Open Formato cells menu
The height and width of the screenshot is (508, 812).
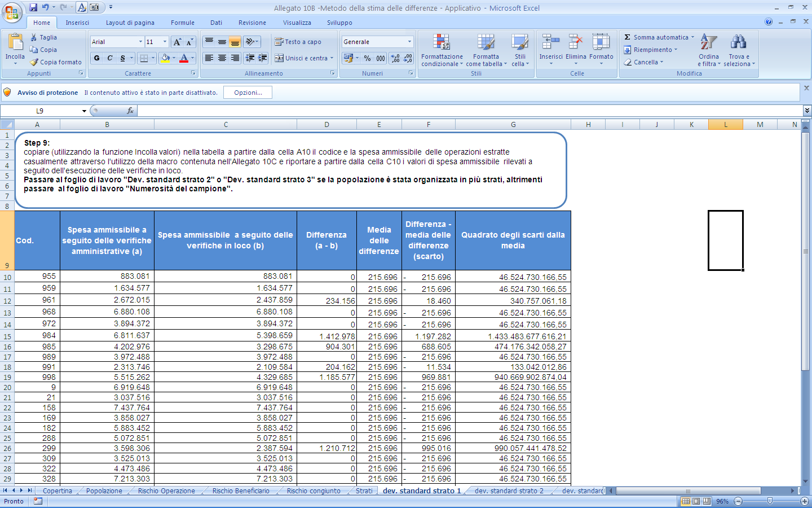[x=601, y=49]
